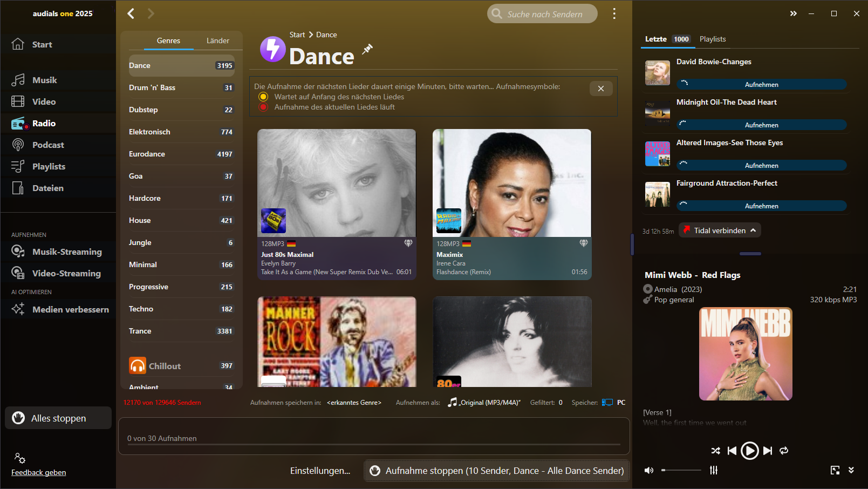Select the Chillout genre group
Image resolution: width=868 pixels, height=489 pixels.
point(181,366)
